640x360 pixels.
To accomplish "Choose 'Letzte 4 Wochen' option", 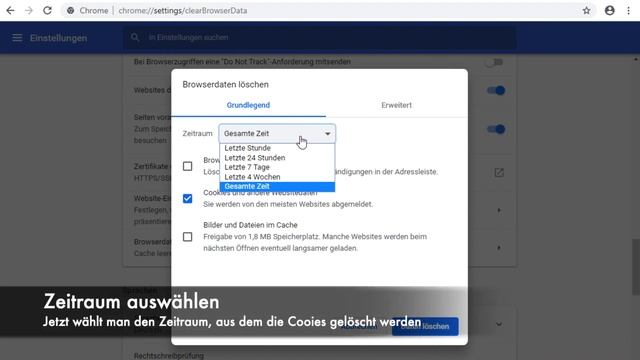I will pos(277,177).
